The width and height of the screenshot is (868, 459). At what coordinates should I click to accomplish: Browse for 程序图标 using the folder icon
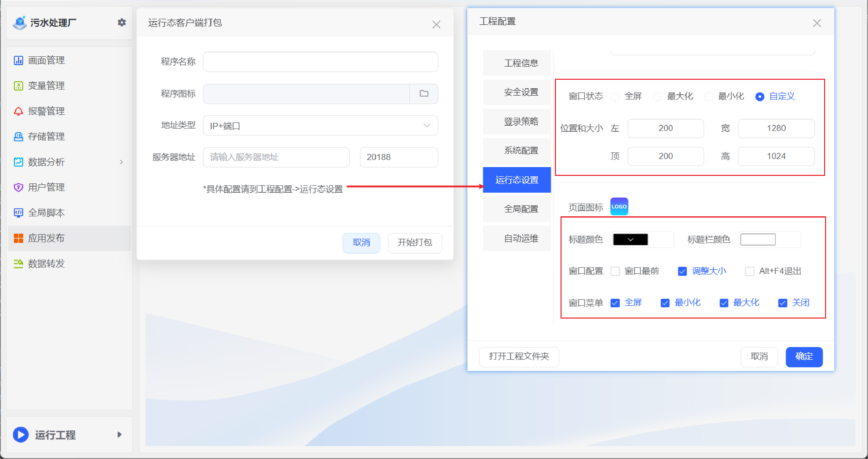424,94
